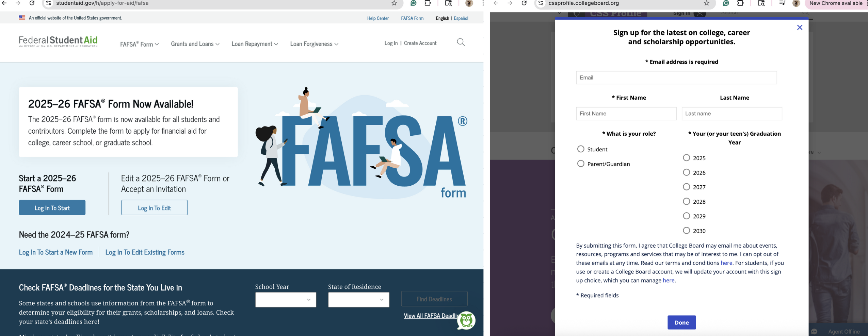Select the Parent/Guardian role radio button
Image resolution: width=868 pixels, height=336 pixels.
pyautogui.click(x=581, y=164)
